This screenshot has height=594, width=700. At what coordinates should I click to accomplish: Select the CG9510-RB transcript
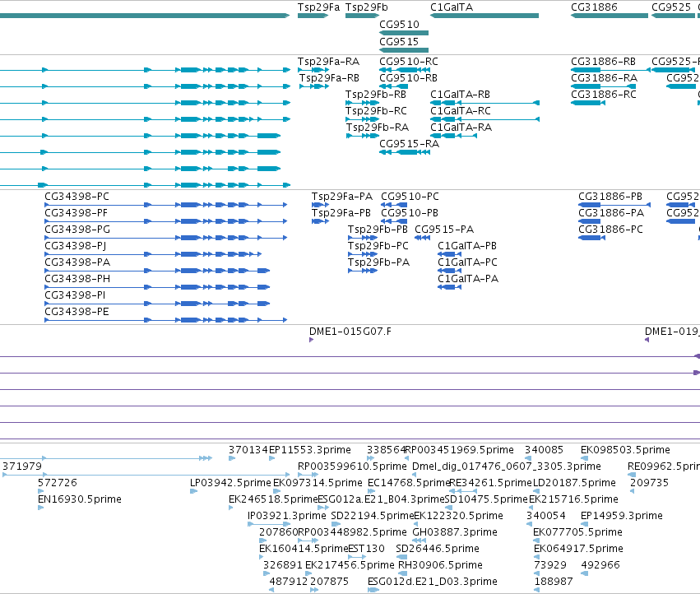click(x=394, y=86)
